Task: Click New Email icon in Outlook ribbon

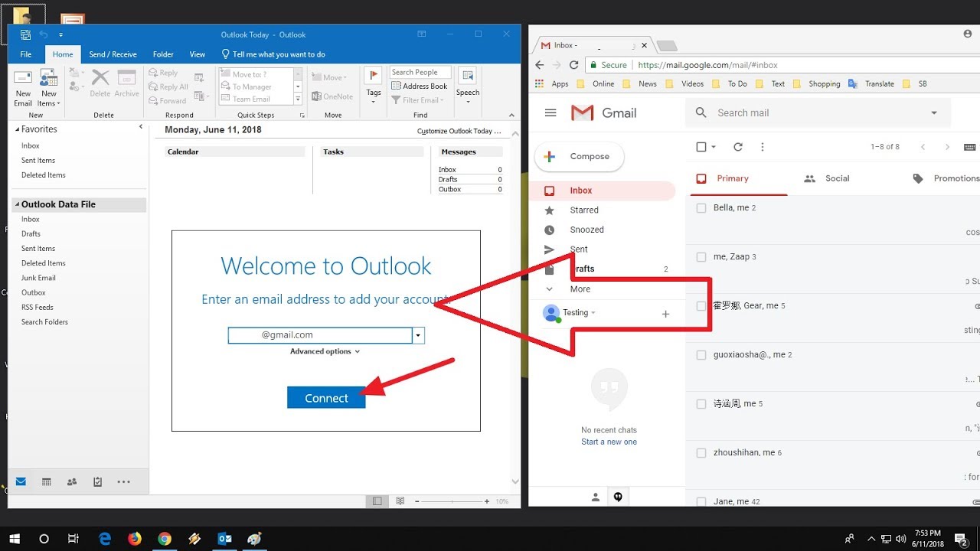Action: (23, 88)
